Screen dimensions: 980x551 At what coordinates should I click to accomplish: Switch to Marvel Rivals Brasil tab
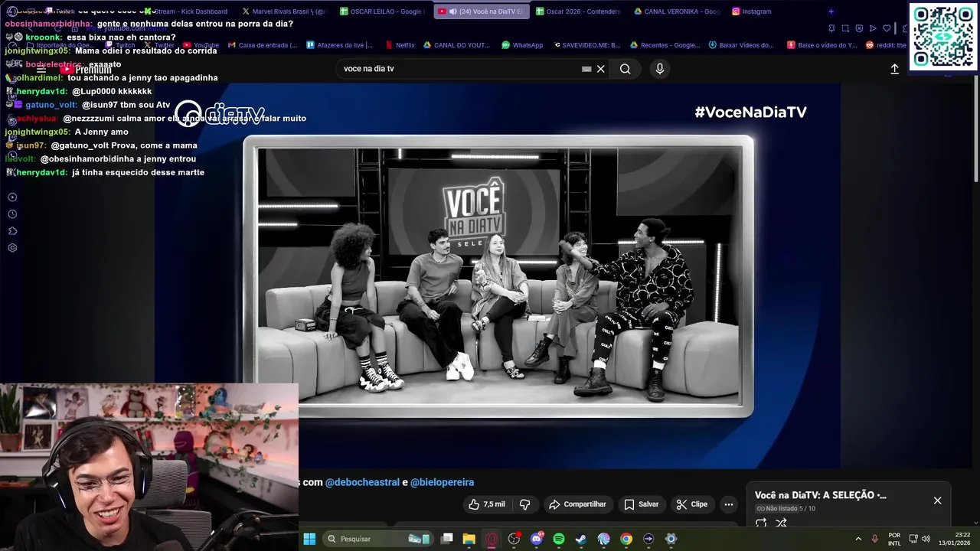[x=284, y=11]
